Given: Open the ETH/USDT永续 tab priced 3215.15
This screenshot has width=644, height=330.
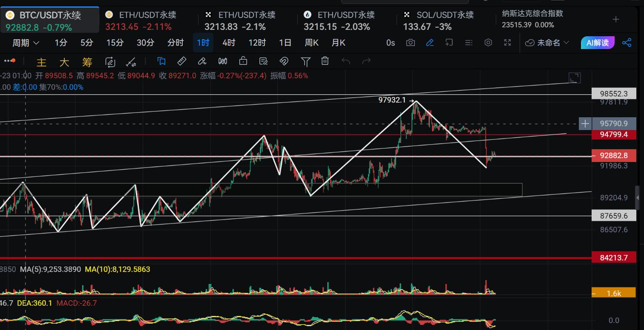Looking at the screenshot, I should pyautogui.click(x=348, y=20).
